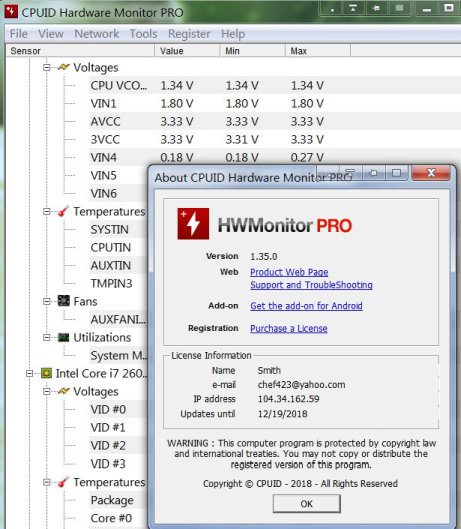
Task: Confirm the About dialog with OK
Action: point(306,503)
